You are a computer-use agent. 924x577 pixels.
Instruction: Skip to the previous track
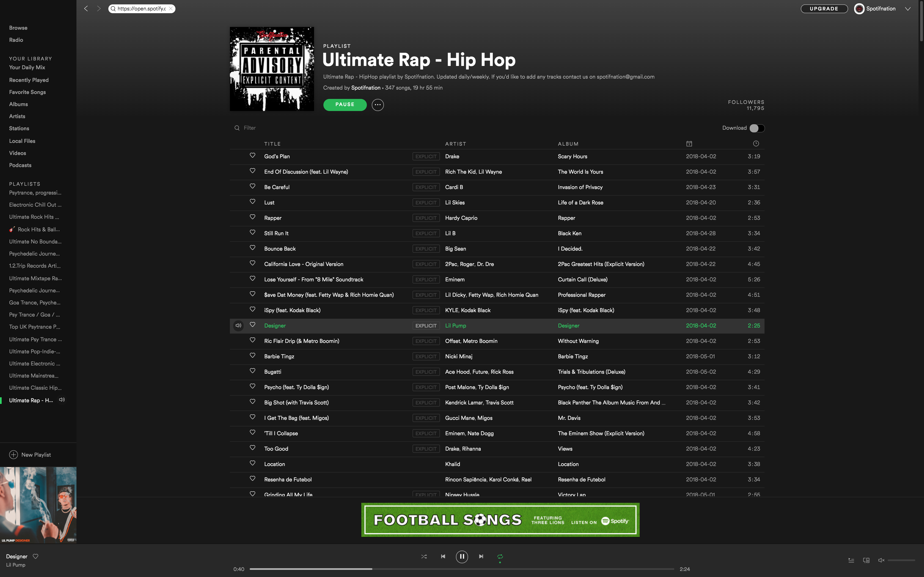(x=443, y=556)
